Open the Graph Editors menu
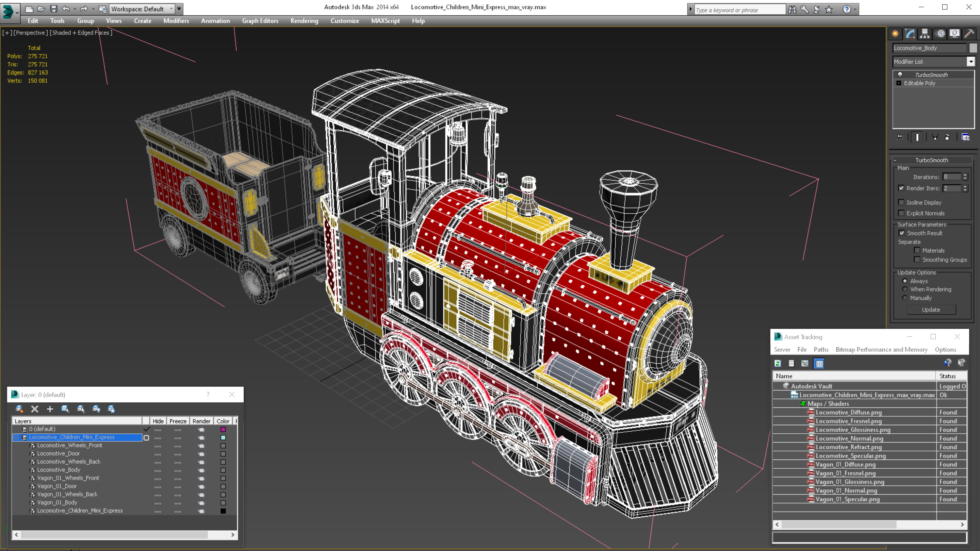 point(260,21)
